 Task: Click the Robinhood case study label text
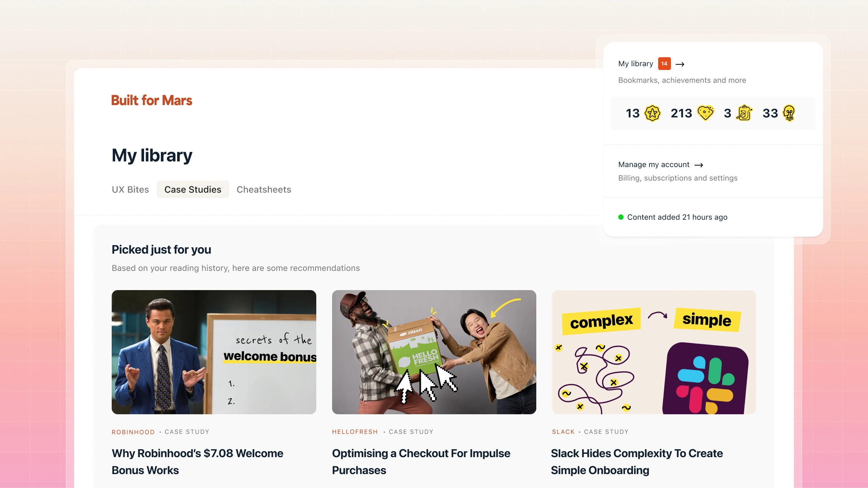click(x=161, y=431)
